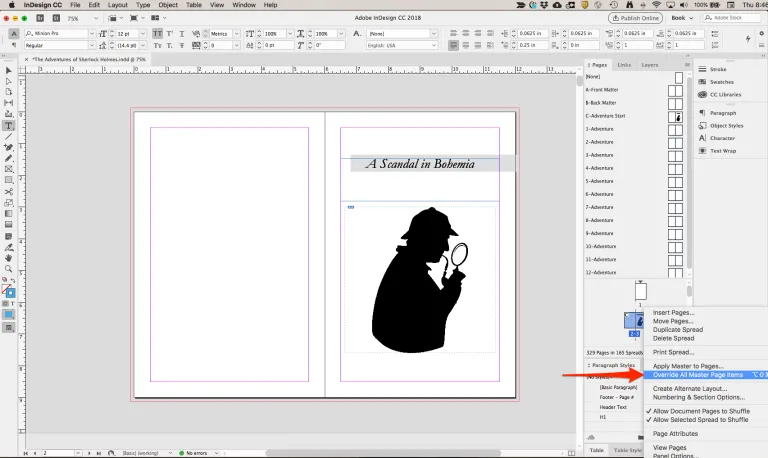Click the fill and stroke color swatch

point(7,289)
